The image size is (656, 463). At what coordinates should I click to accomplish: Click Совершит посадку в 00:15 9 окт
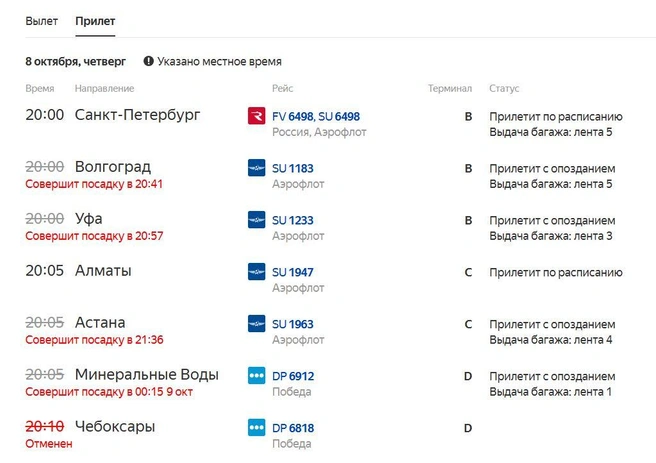pos(109,391)
